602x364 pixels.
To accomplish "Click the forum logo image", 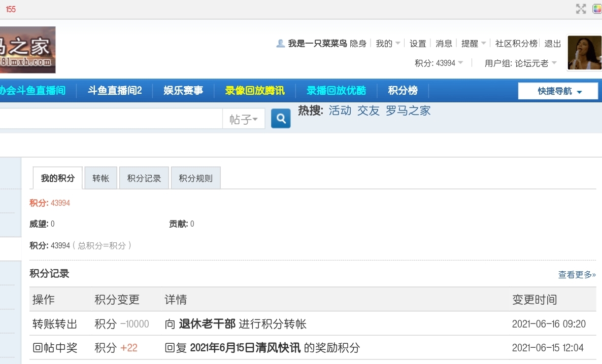I will 27,50.
